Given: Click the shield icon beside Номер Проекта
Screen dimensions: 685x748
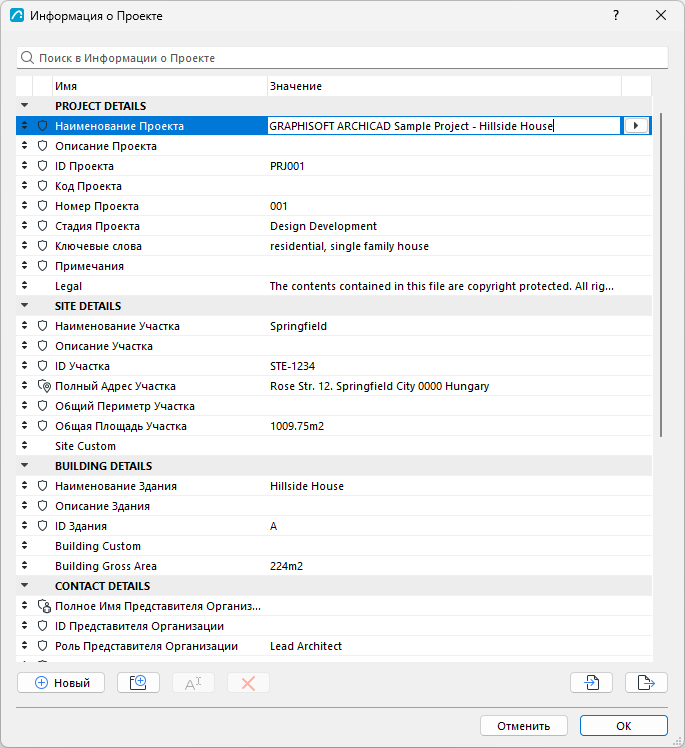Looking at the screenshot, I should coord(42,206).
